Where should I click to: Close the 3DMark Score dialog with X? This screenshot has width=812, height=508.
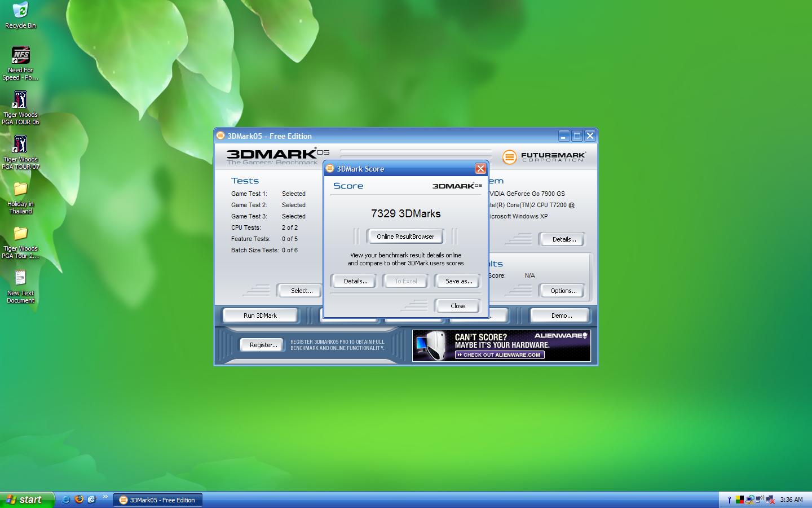pos(480,168)
